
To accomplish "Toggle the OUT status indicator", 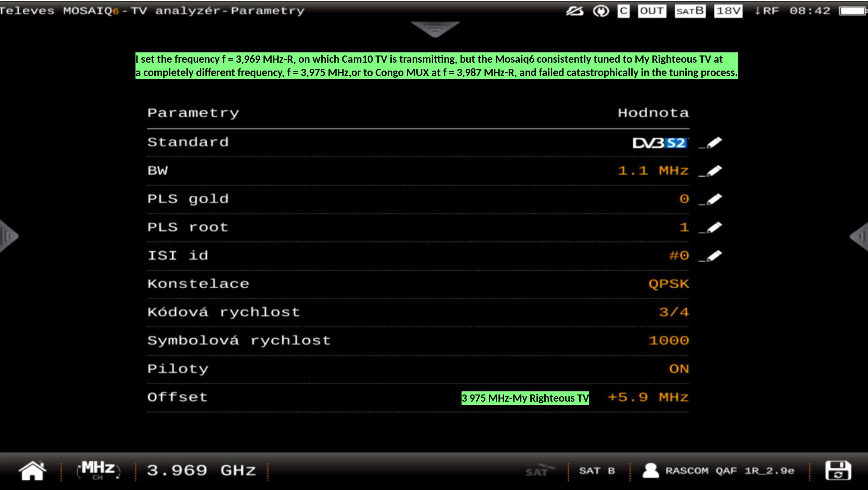I will (652, 11).
